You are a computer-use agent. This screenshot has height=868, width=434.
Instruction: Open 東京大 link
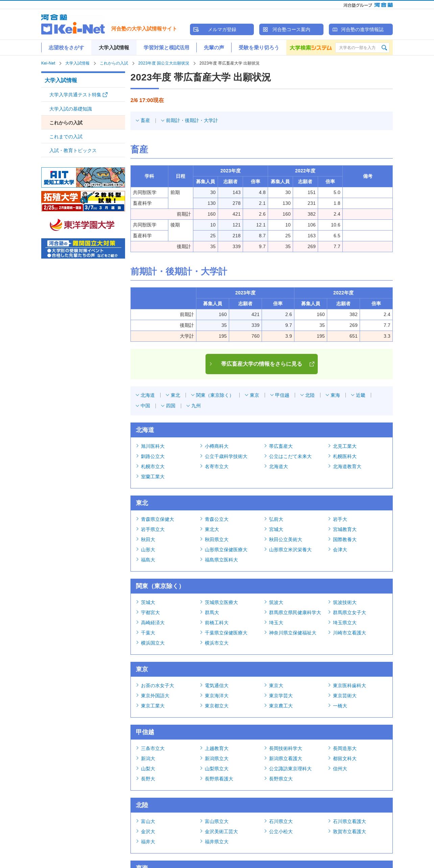(276, 685)
